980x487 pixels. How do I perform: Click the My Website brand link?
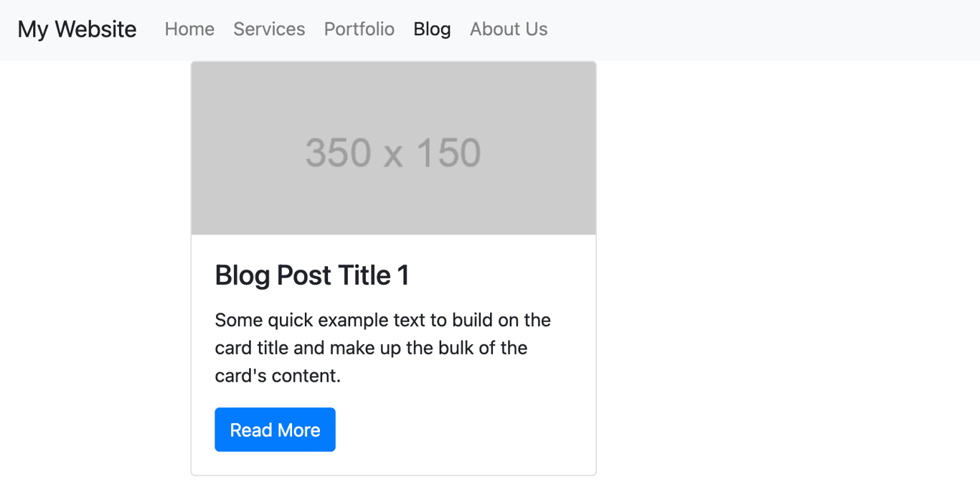76,29
